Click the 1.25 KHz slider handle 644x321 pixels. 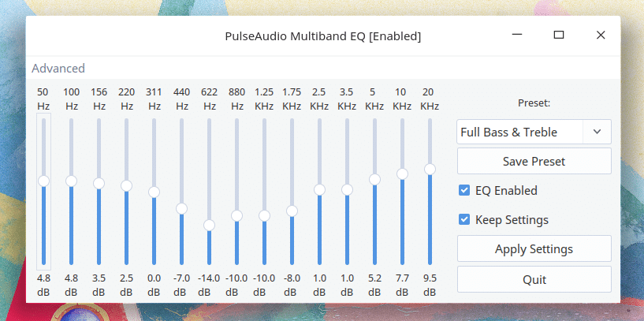[265, 216]
